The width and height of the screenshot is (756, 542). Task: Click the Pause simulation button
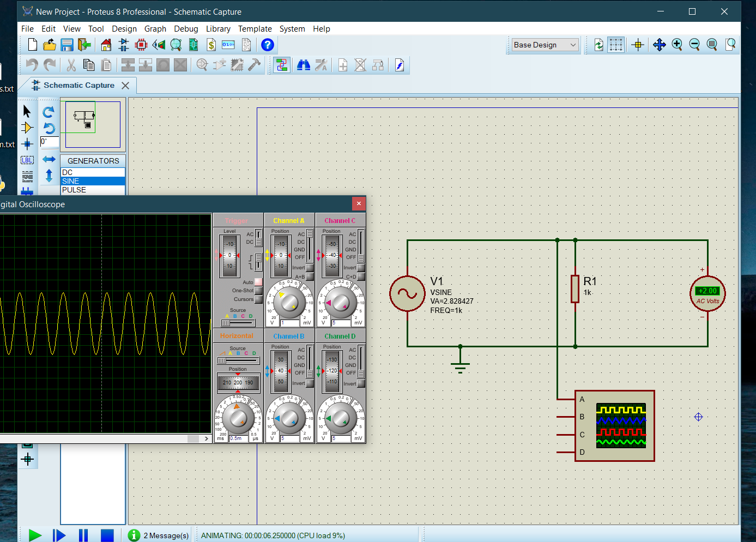[83, 535]
